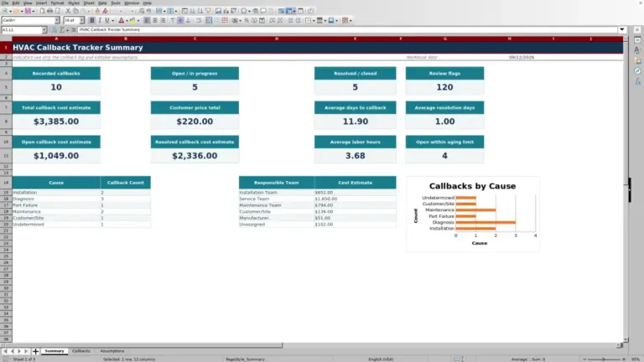This screenshot has height=362, width=644.
Task: Click the Format as currency icon
Action: (x=236, y=20)
